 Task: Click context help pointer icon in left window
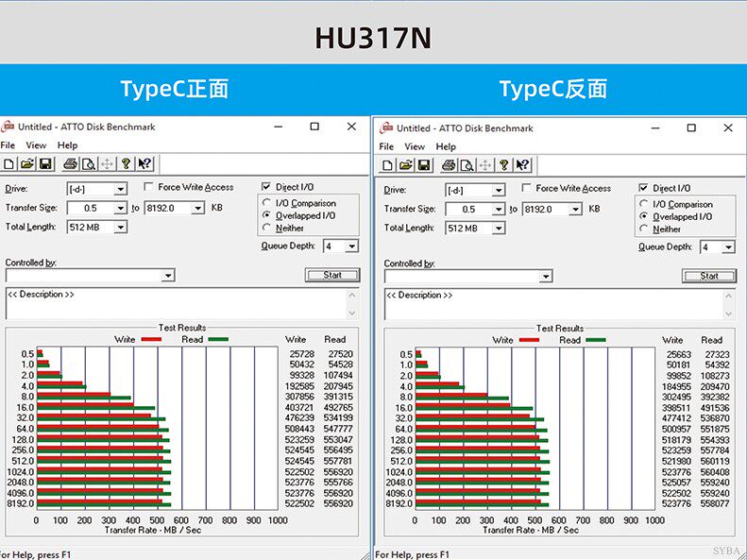pyautogui.click(x=144, y=164)
